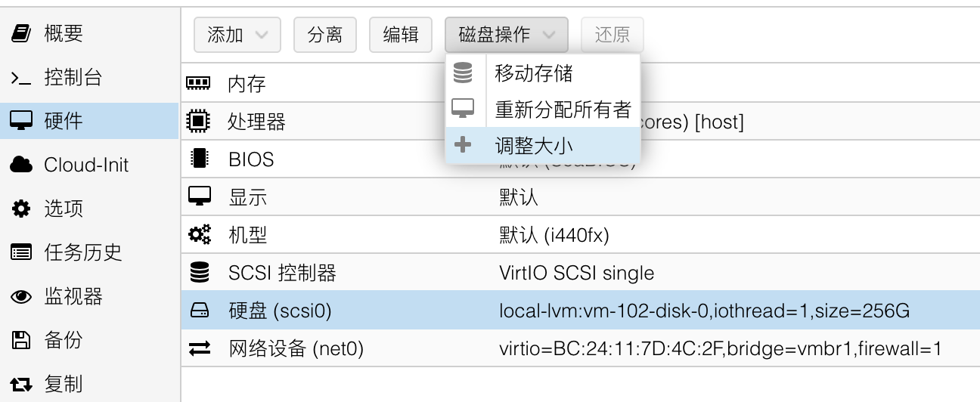Click the network device (net0) arrows icon
The image size is (980, 402).
pyautogui.click(x=199, y=349)
